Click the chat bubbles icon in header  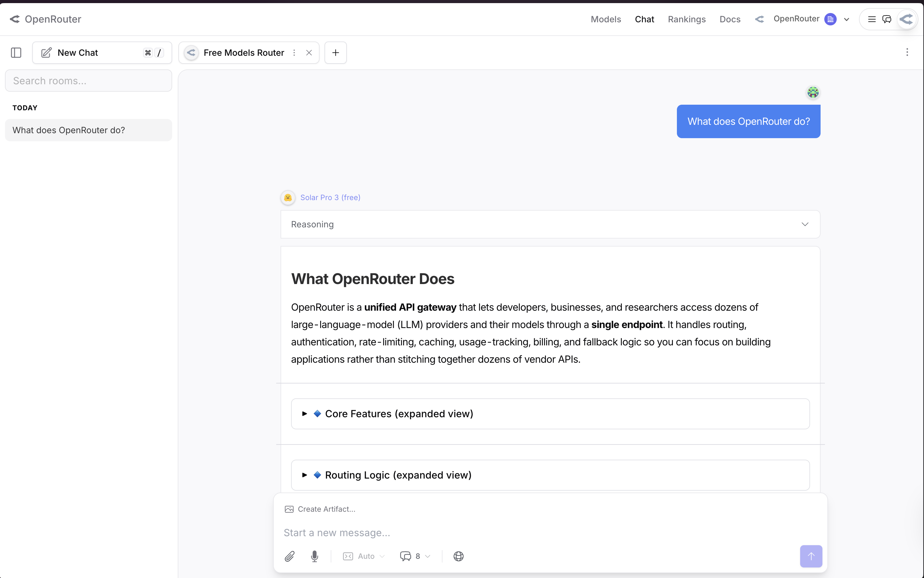(887, 19)
